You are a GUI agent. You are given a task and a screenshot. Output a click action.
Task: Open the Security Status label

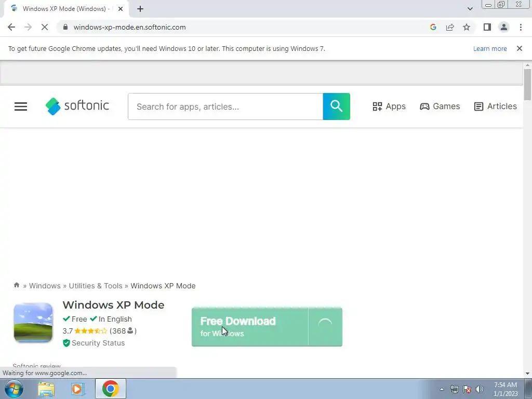click(x=98, y=343)
